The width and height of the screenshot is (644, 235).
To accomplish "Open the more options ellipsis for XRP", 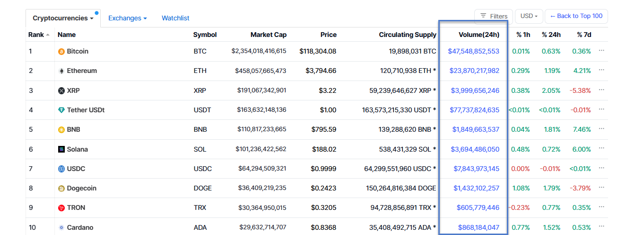I will 601,89.
